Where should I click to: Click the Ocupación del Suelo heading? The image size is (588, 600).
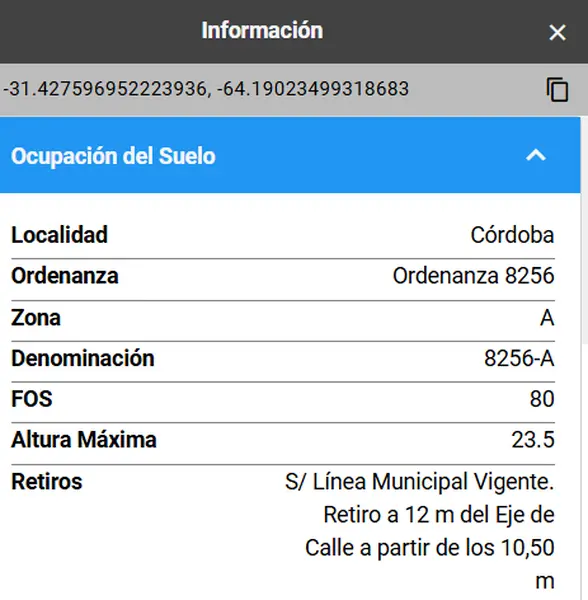[113, 156]
